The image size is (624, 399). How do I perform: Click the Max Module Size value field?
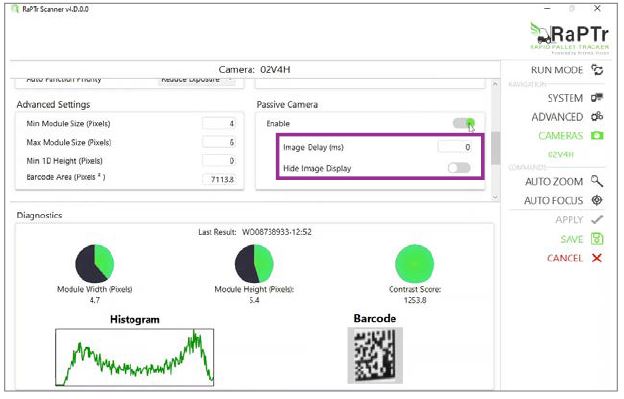click(219, 142)
